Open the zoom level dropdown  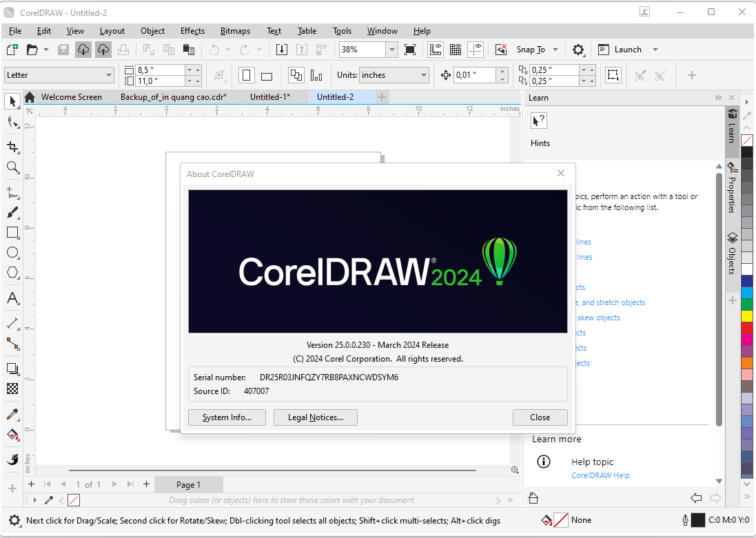click(392, 49)
